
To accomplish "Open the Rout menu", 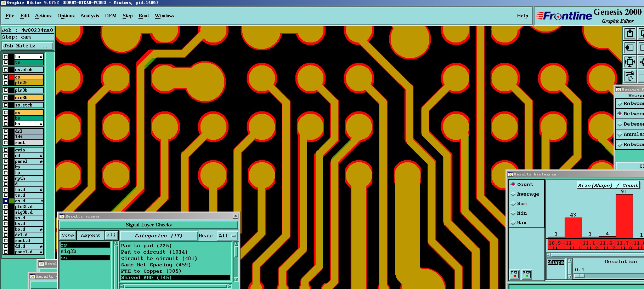I will 144,16.
